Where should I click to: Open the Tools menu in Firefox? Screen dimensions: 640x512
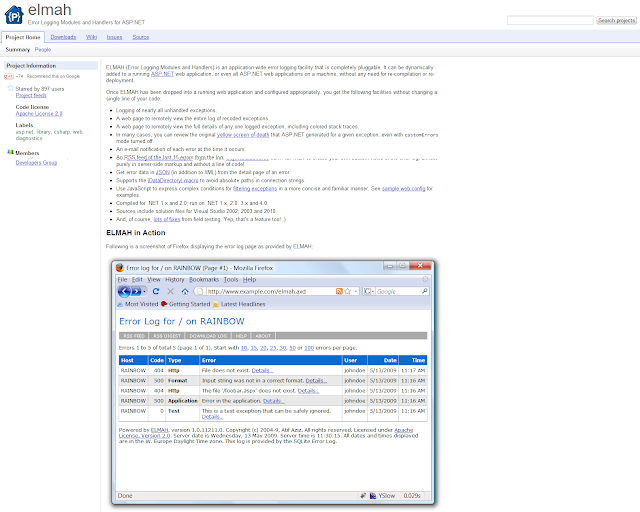click(x=231, y=280)
